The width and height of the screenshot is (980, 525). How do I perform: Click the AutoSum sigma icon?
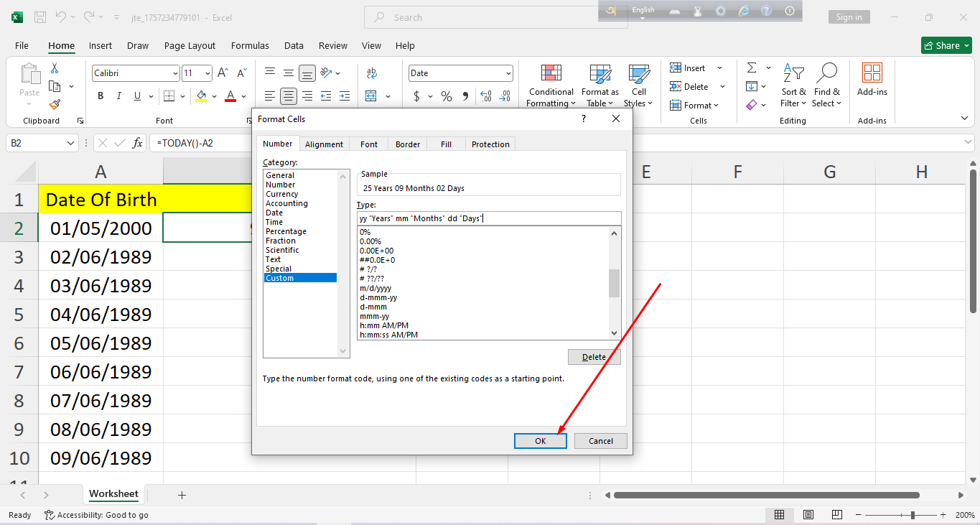point(752,68)
